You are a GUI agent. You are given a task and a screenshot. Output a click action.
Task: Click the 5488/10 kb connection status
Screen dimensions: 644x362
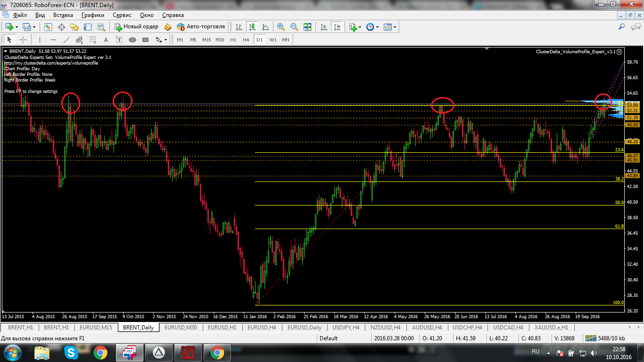pos(604,338)
